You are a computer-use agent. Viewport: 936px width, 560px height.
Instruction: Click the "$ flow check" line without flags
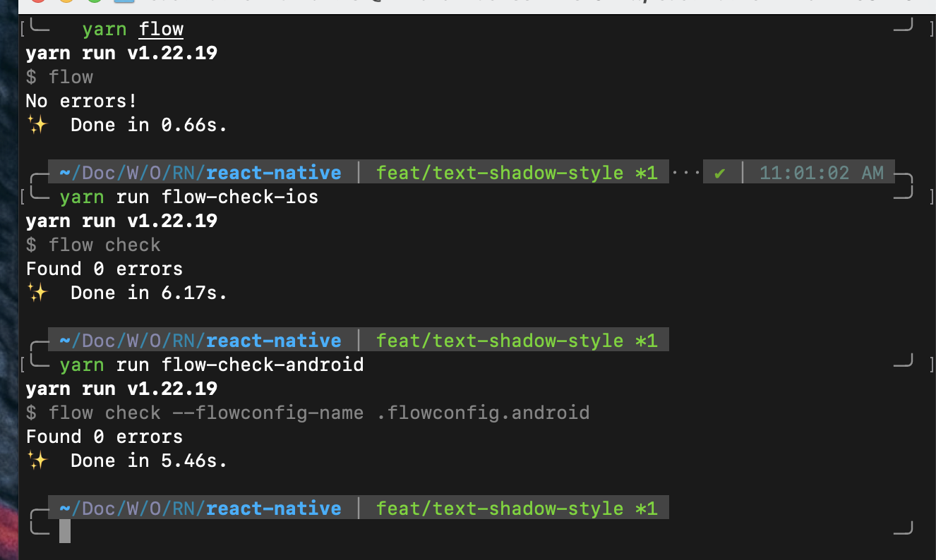coord(93,245)
